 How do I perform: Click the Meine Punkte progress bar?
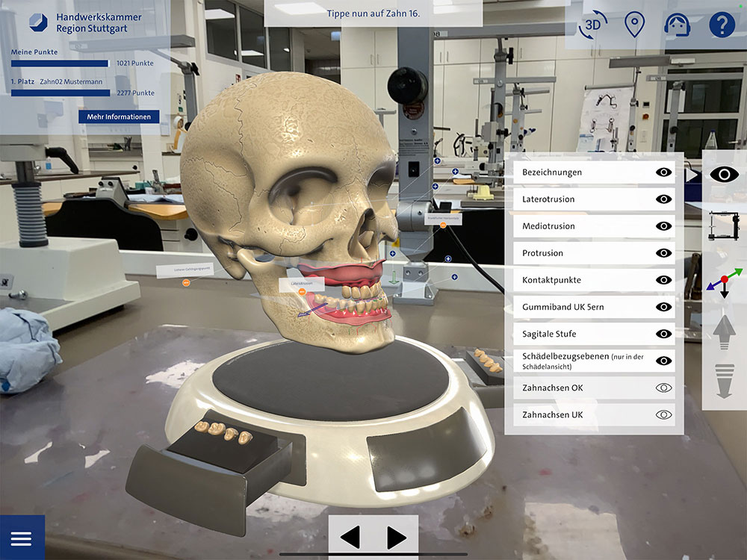click(x=60, y=63)
